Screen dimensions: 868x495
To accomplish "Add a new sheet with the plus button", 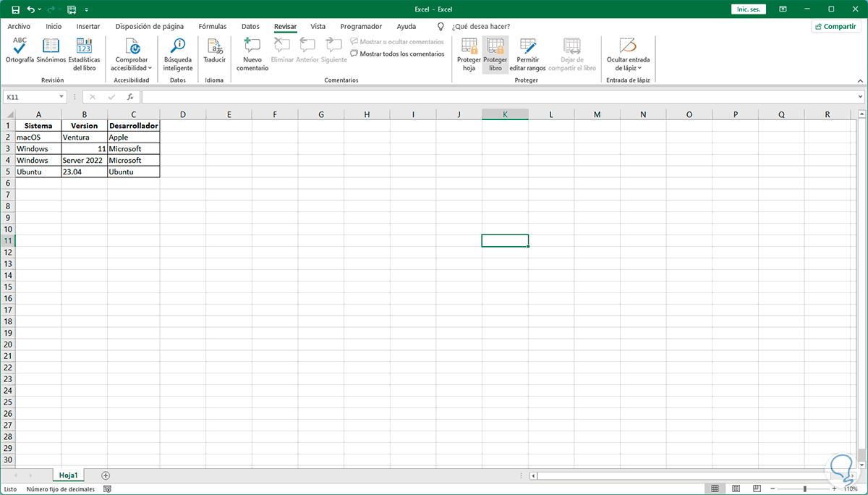I will [106, 475].
